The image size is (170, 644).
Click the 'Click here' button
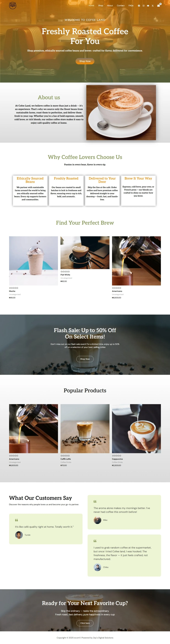[x=85, y=623]
